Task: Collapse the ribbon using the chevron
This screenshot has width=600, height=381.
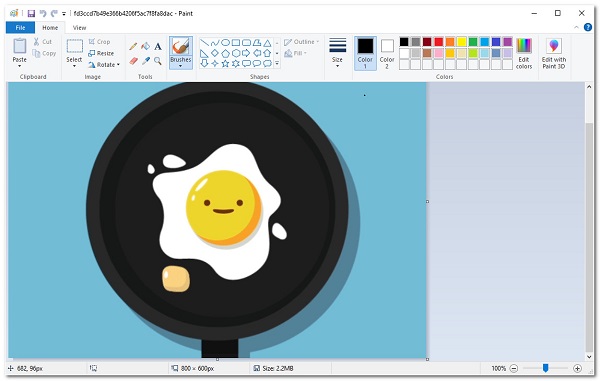Action: (576, 28)
